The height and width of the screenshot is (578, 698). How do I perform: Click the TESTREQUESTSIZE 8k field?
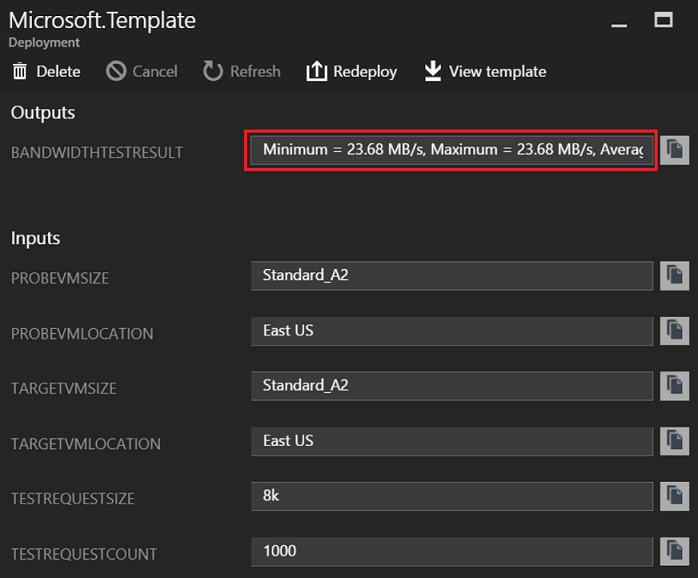click(x=452, y=496)
